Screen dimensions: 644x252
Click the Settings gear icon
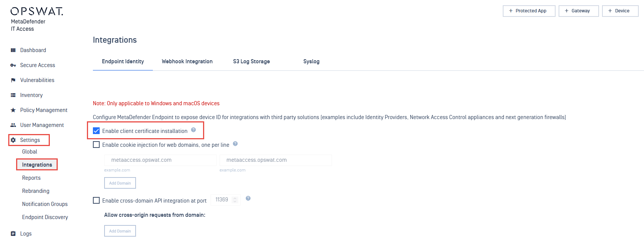click(x=13, y=140)
